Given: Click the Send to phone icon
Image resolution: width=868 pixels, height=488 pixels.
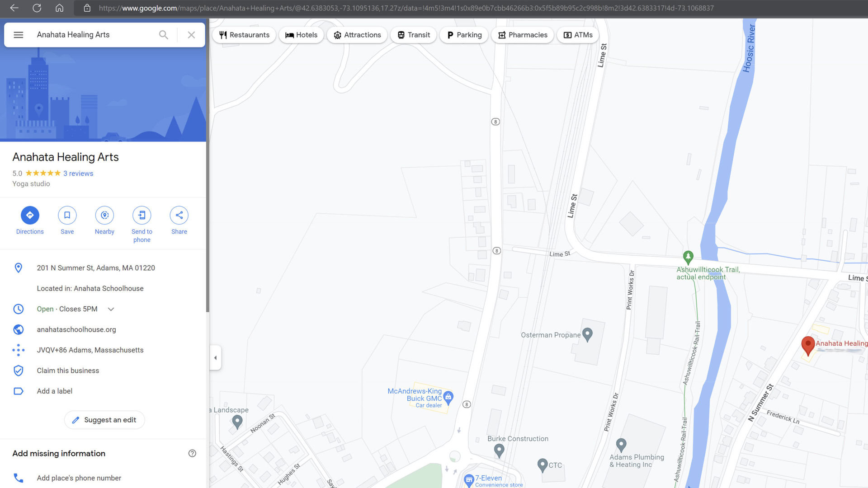Looking at the screenshot, I should pos(142,215).
